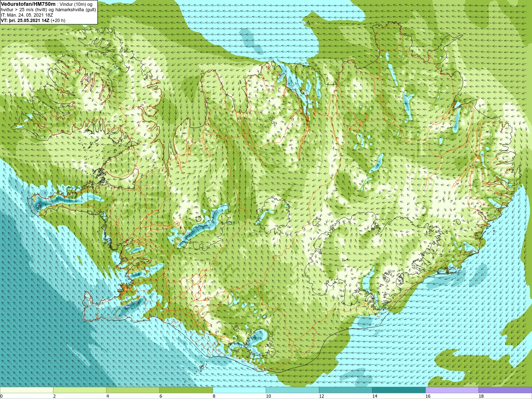Screen dimensions: 532x399
Task: Click the legend tick label '18'
Action: [481, 396]
